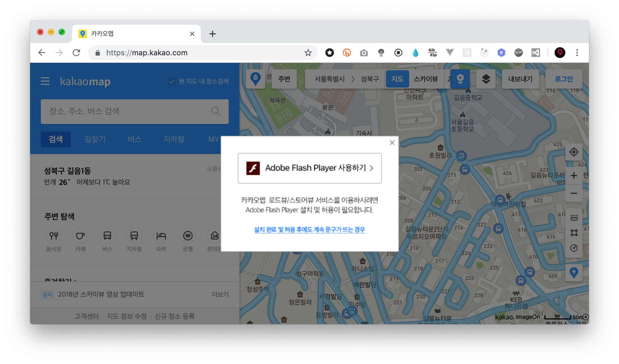
Task: Click the distance ruler tool icon
Action: point(574,218)
